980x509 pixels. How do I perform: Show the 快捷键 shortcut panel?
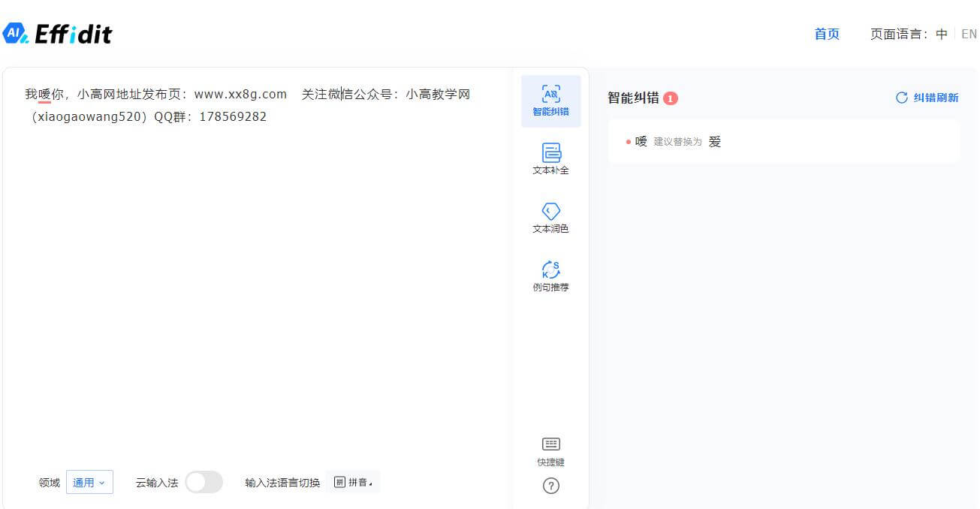550,451
